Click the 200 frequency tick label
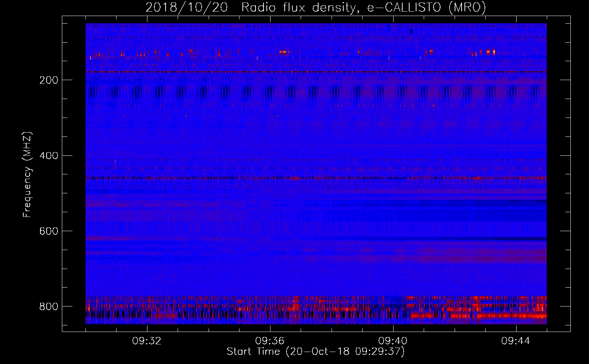This screenshot has width=589, height=364. 48,80
